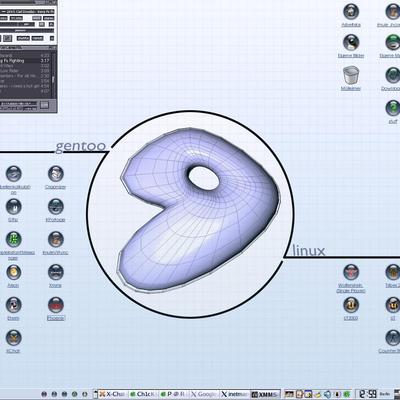This screenshot has height=400, width=400.
Task: Switch to the X-Chat taskbar entry
Action: (112, 394)
